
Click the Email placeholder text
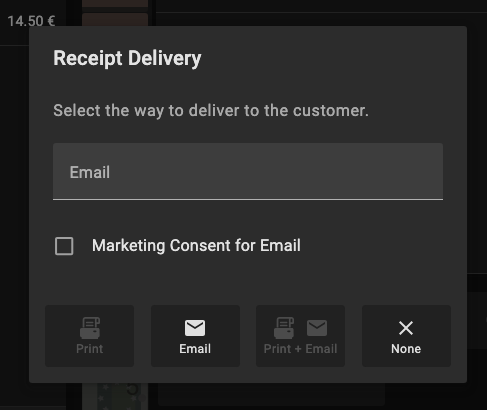click(90, 172)
